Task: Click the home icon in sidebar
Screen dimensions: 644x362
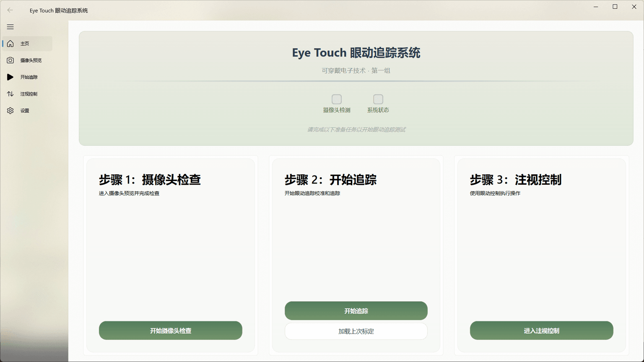Action: (x=10, y=44)
